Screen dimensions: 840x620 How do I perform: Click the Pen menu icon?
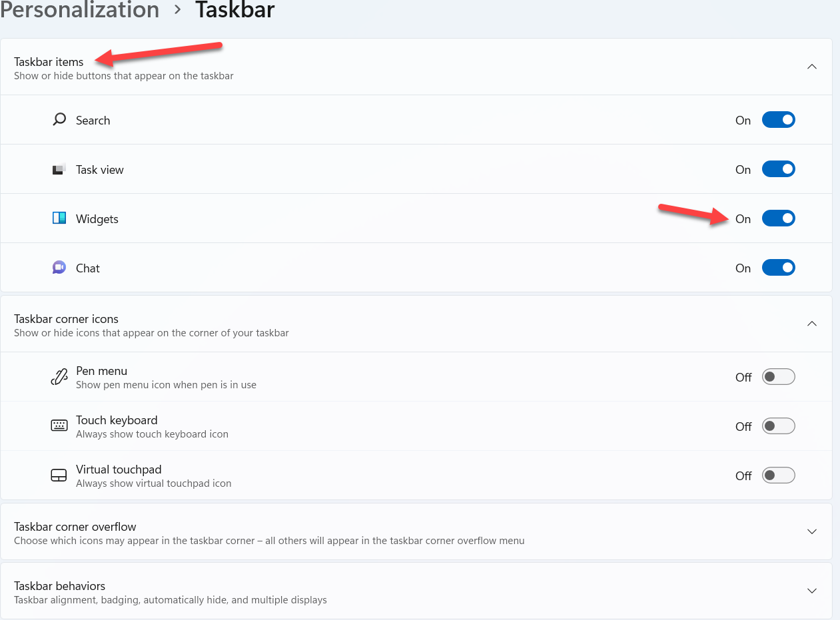coord(59,377)
